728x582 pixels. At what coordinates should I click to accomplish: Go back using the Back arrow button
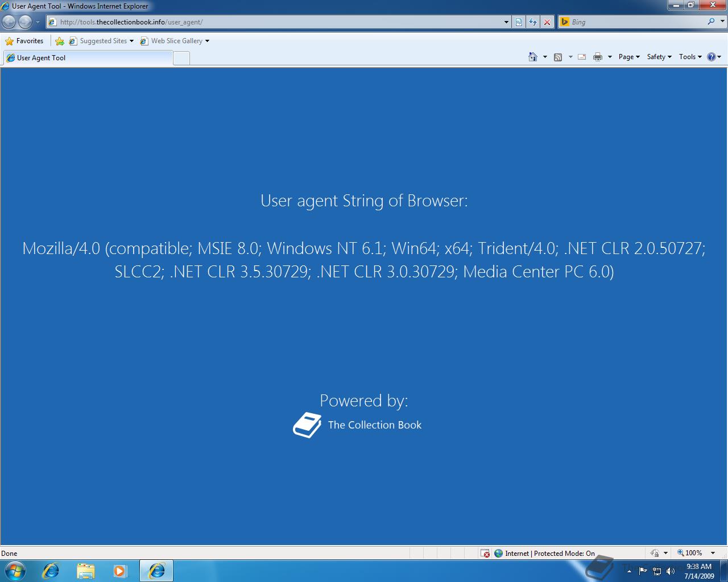click(9, 22)
